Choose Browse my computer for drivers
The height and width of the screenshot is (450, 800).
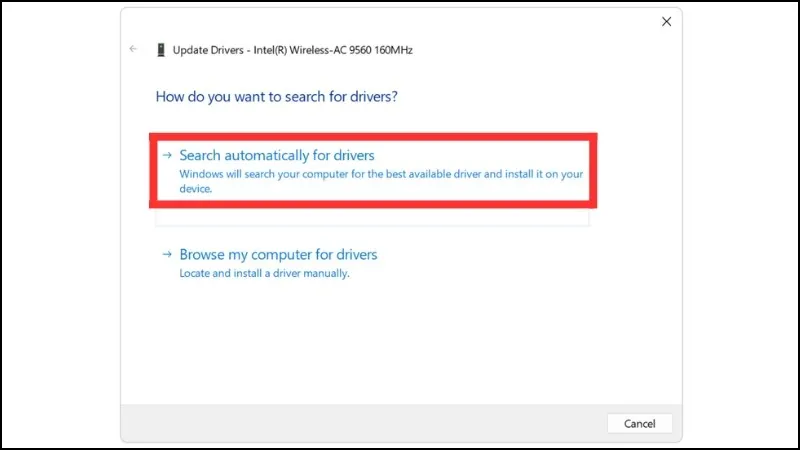[x=278, y=255]
